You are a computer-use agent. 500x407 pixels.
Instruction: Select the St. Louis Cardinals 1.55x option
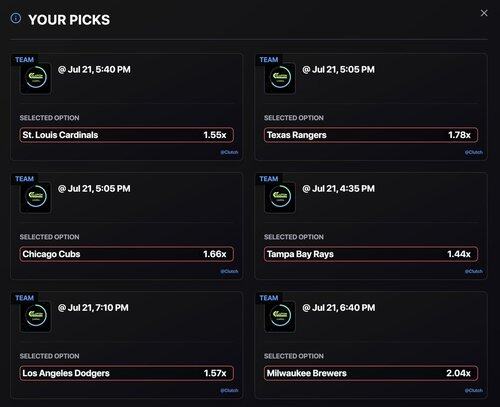coord(127,135)
